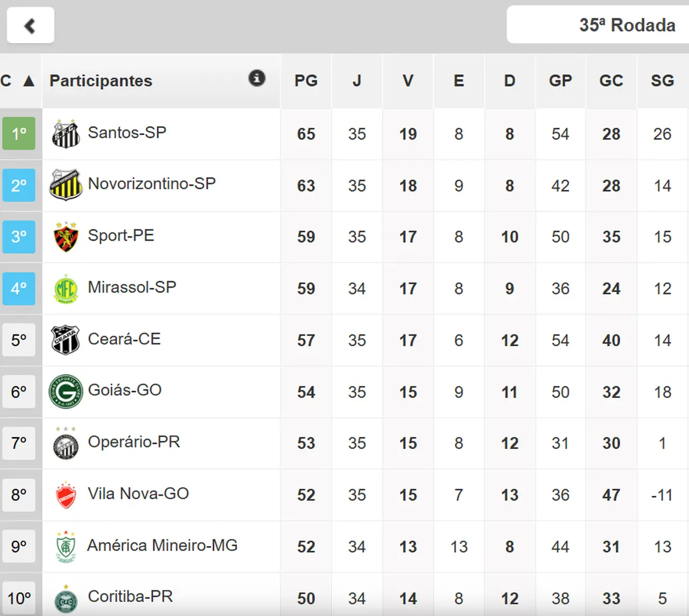Sort table by PG column header
689x616 pixels.
click(x=306, y=81)
